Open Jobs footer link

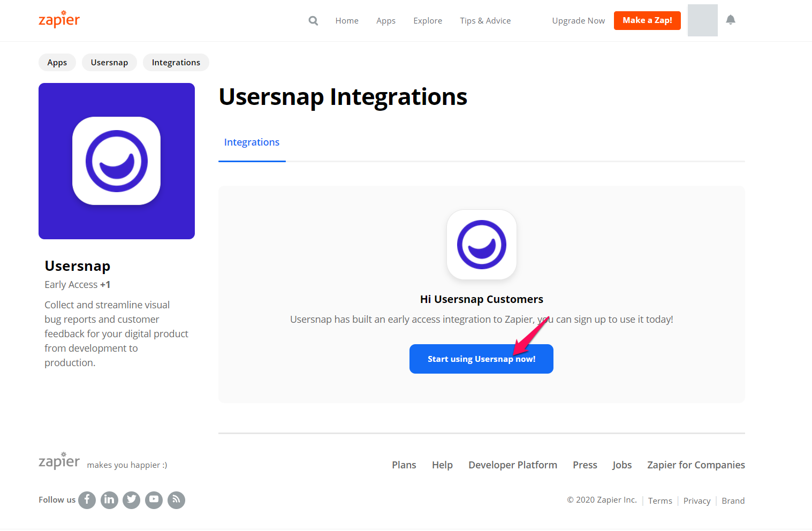pos(622,465)
